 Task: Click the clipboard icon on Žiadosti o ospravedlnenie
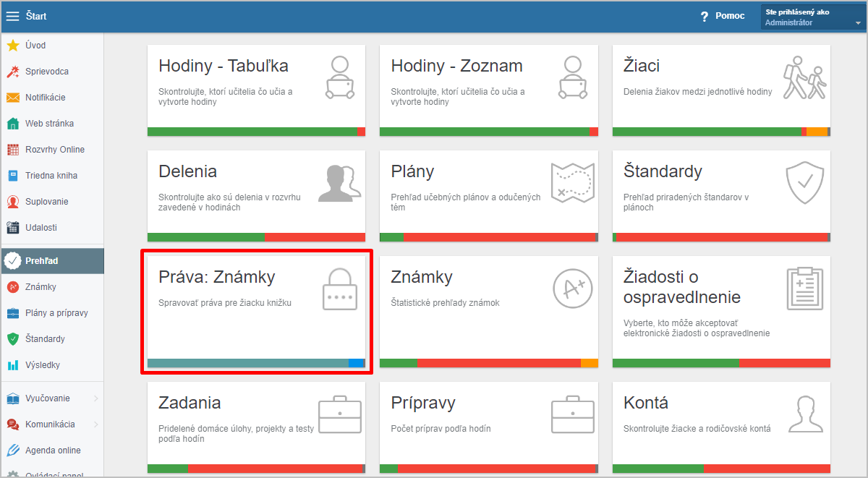(x=805, y=289)
